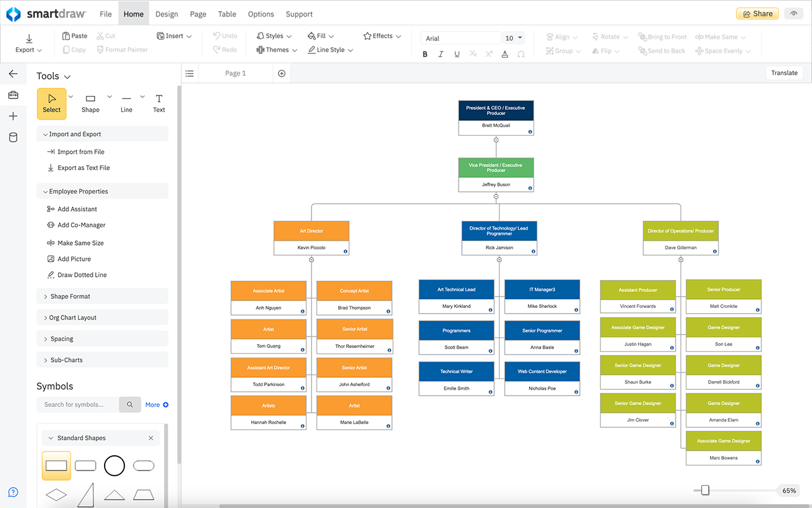This screenshot has width=812, height=508.
Task: Click the Bold formatting icon
Action: [x=425, y=54]
